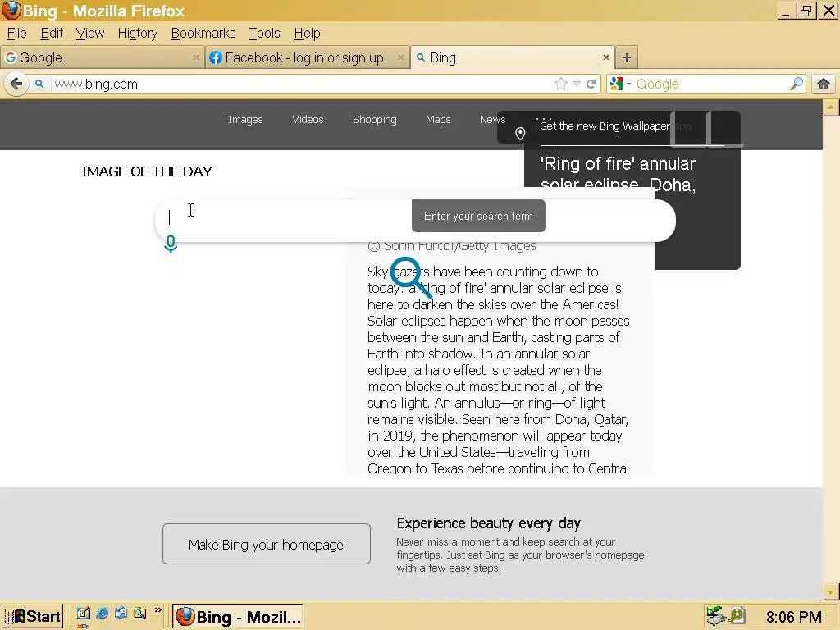
Task: Open the Help menu
Action: pyautogui.click(x=307, y=33)
